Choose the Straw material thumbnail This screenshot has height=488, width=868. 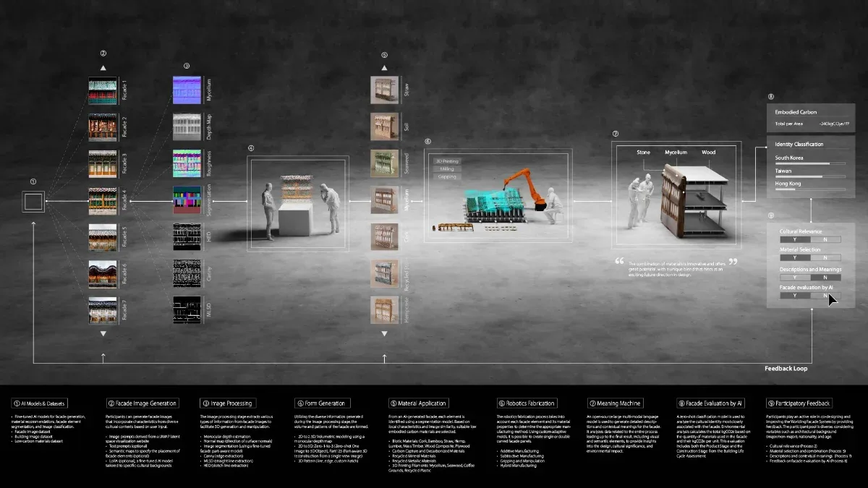[384, 91]
